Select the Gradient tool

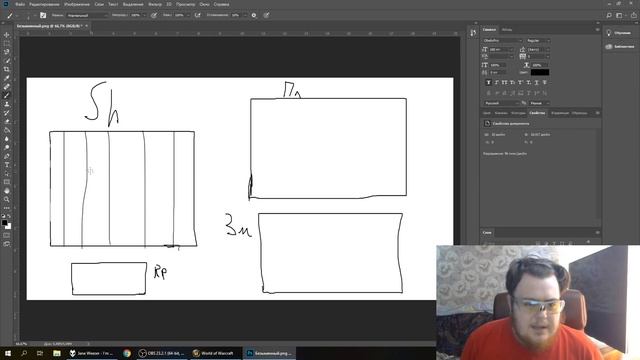point(7,130)
